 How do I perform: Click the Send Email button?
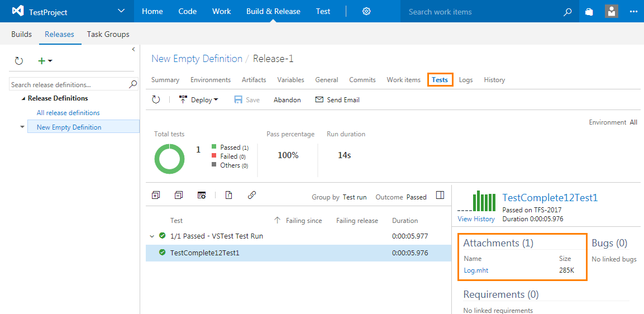click(337, 100)
